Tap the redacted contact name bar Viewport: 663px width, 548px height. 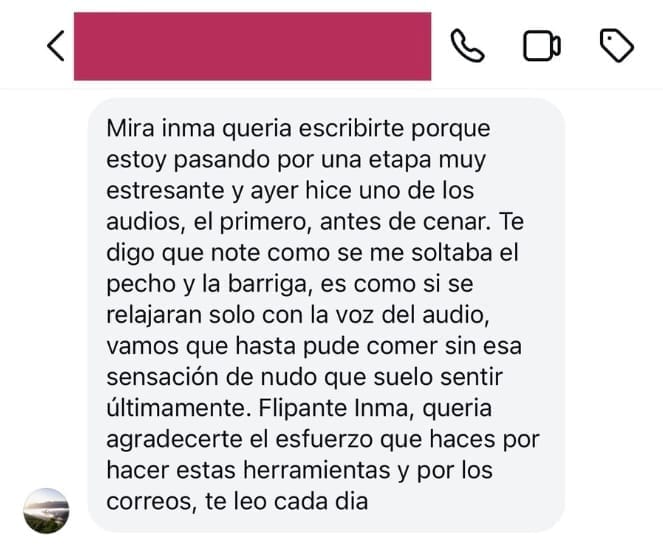pyautogui.click(x=252, y=47)
